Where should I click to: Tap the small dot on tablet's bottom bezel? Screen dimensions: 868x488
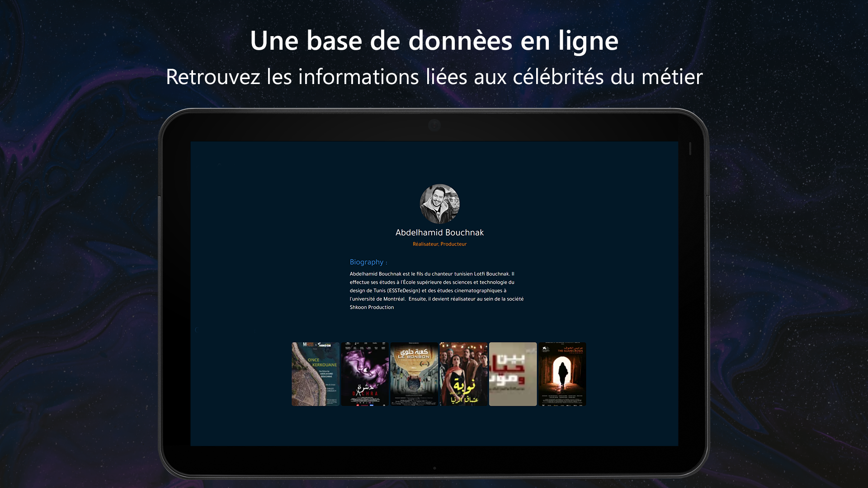(434, 468)
